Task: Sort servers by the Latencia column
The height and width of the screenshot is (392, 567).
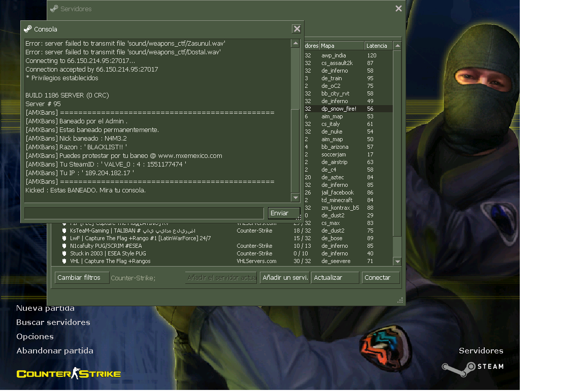Action: click(x=378, y=46)
